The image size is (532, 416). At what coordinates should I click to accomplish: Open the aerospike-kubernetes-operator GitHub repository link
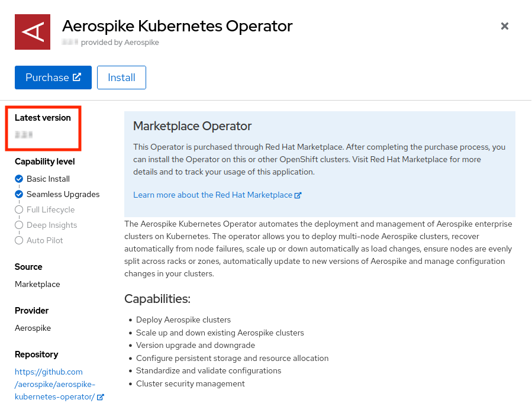(x=54, y=384)
